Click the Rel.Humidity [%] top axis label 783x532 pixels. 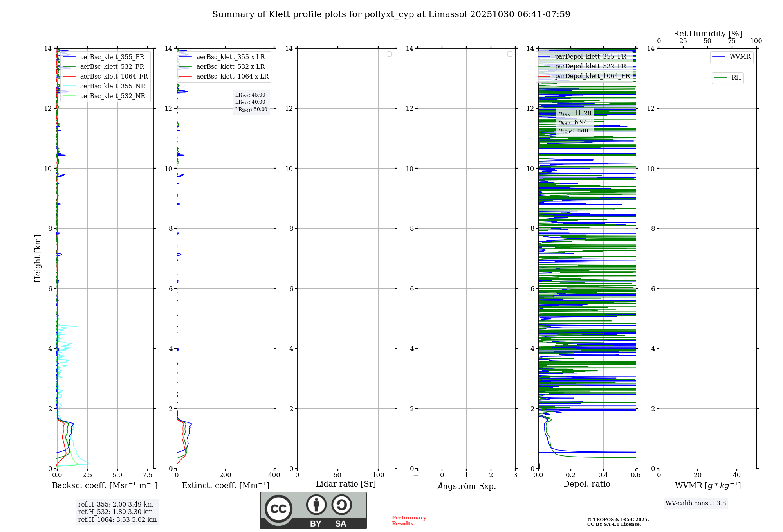(707, 34)
